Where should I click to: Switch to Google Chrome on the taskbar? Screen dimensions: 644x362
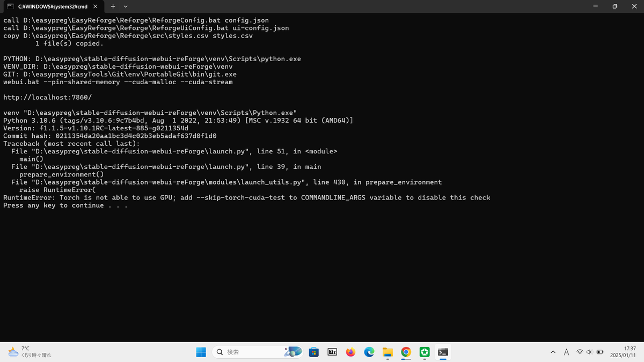(x=406, y=352)
